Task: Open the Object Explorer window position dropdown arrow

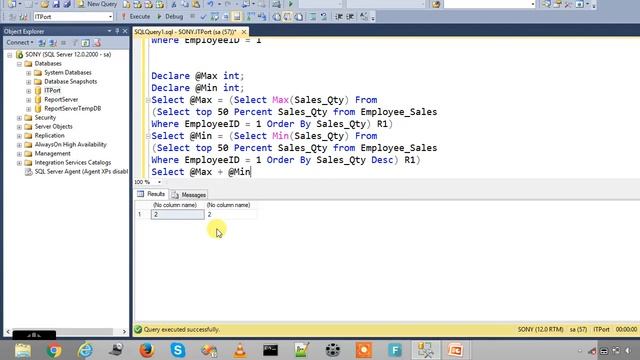Action: [x=109, y=31]
